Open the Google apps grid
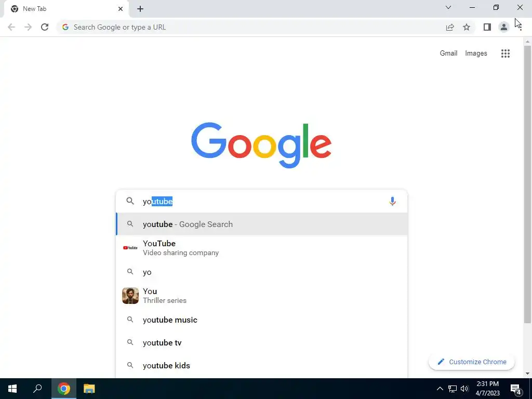The height and width of the screenshot is (399, 532). pyautogui.click(x=506, y=54)
